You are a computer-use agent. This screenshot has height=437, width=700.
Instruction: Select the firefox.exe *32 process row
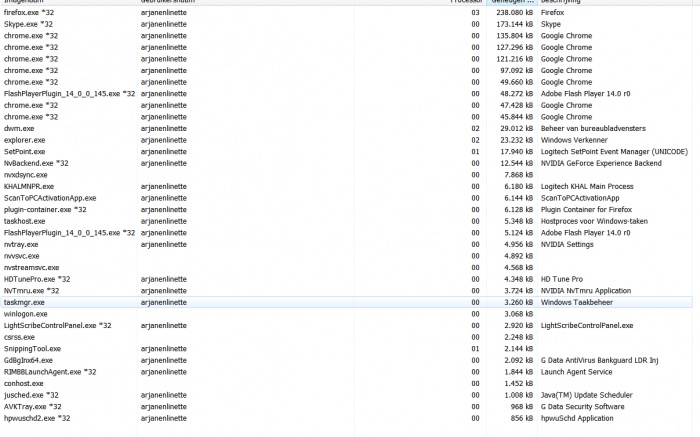pos(346,12)
